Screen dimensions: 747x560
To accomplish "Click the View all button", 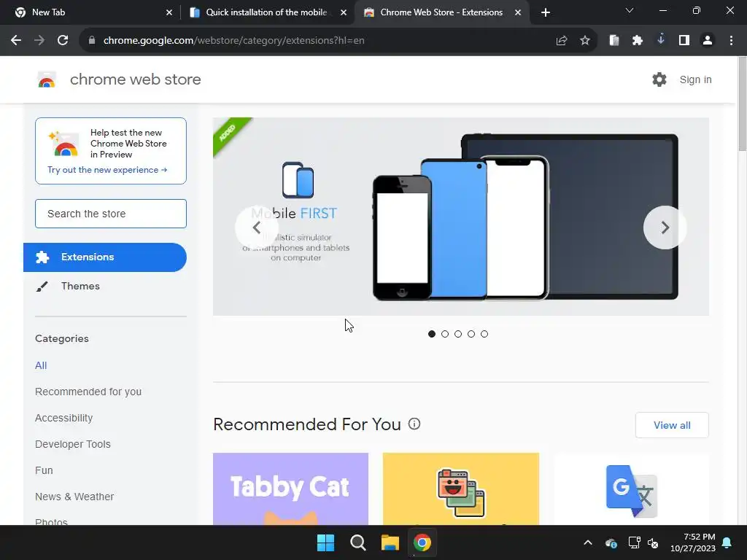I will click(x=672, y=425).
